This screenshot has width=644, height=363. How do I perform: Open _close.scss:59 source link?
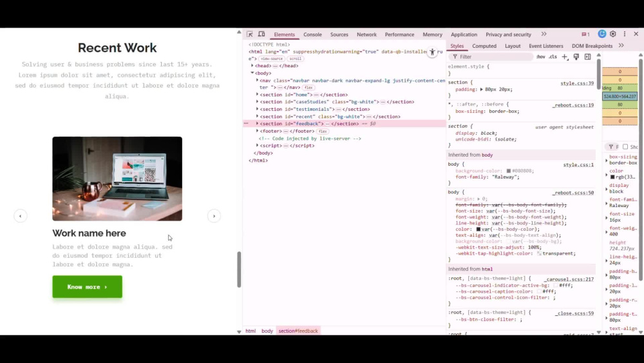pyautogui.click(x=574, y=313)
